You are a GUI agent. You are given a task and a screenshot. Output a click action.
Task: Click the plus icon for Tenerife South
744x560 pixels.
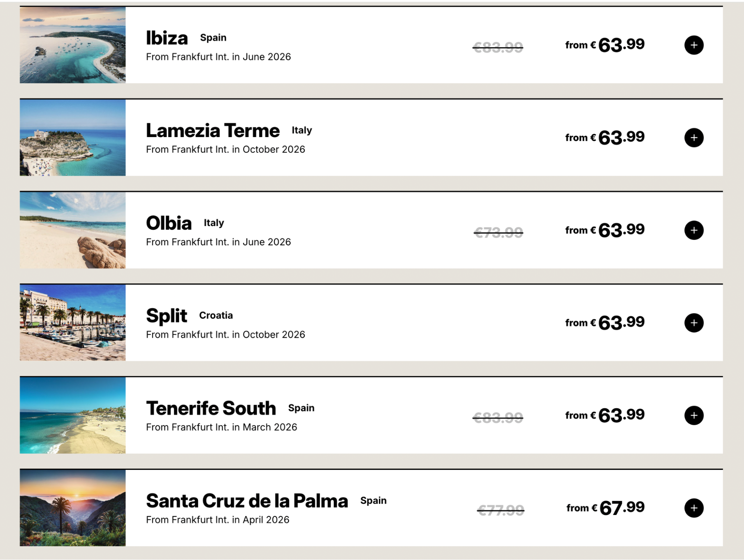click(693, 415)
